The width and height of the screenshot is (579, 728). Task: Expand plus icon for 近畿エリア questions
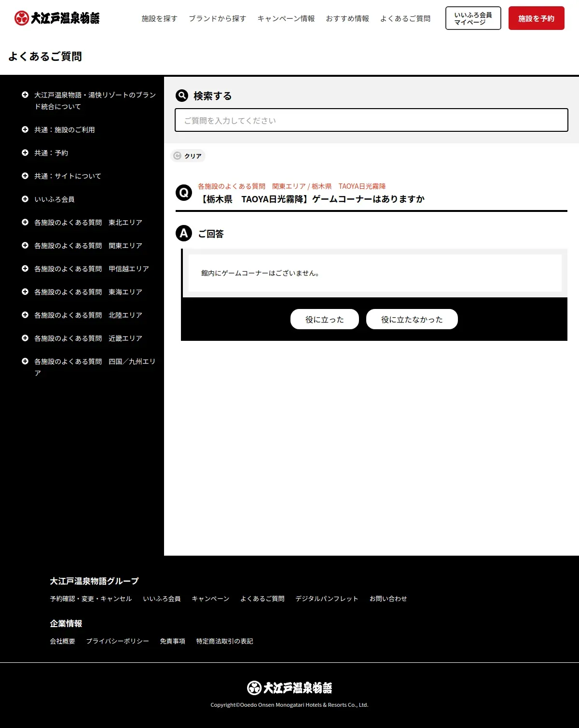coord(25,338)
